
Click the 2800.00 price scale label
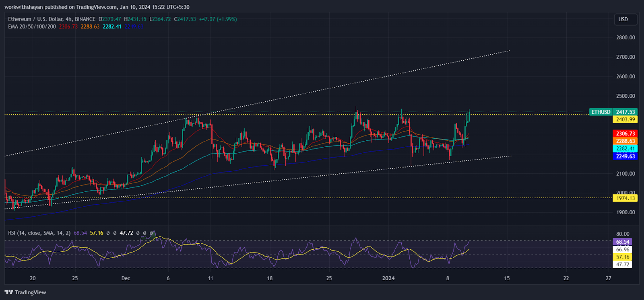click(625, 37)
